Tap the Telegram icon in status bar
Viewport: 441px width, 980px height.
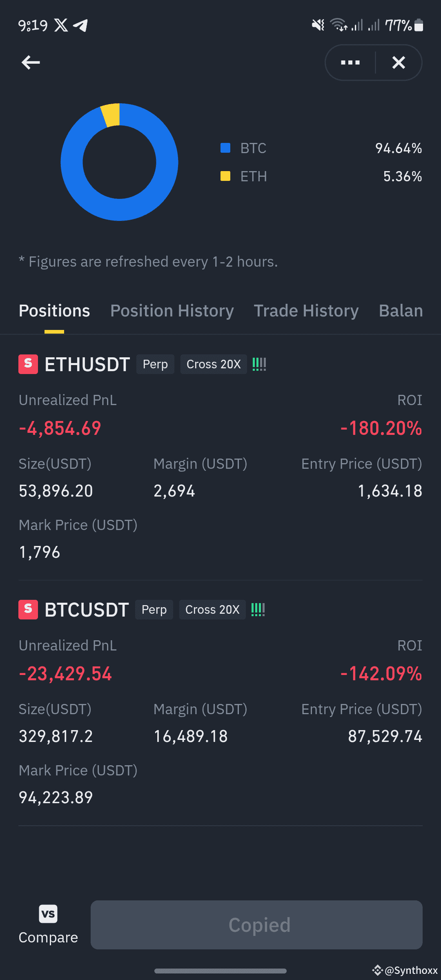(80, 25)
